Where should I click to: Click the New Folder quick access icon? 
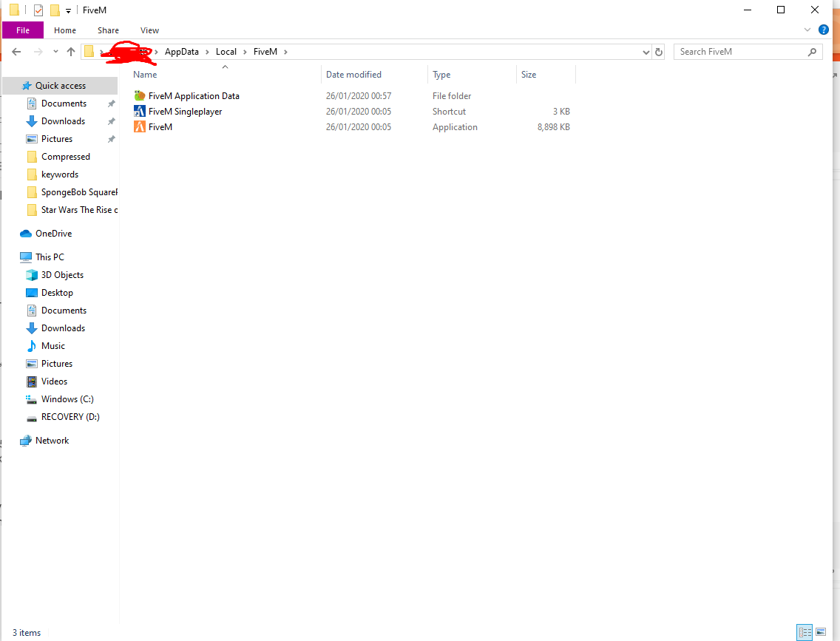click(x=55, y=10)
